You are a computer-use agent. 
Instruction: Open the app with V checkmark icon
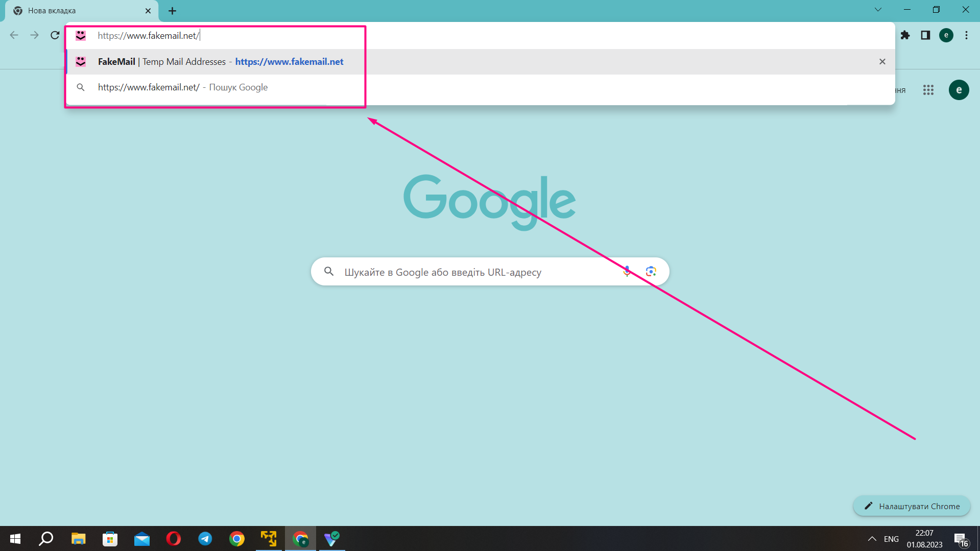(332, 539)
